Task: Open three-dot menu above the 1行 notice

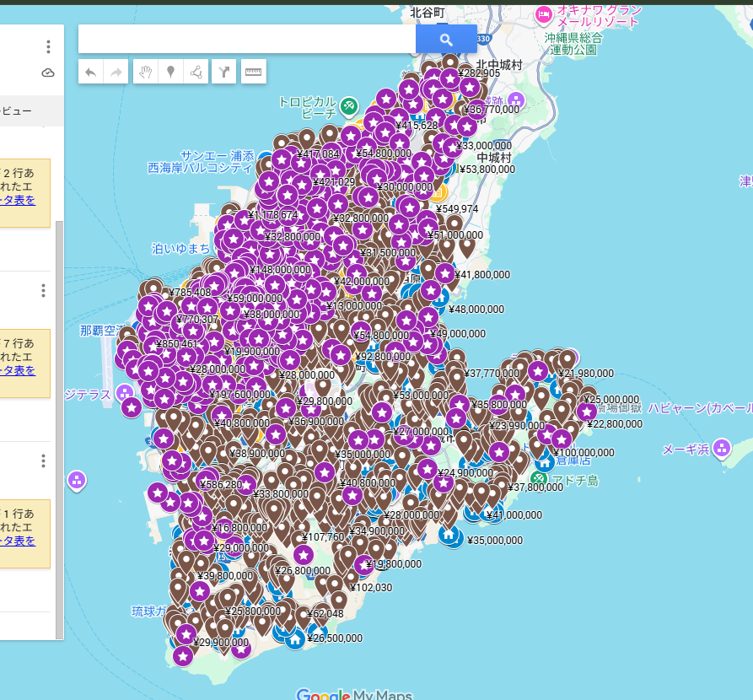Action: pyautogui.click(x=43, y=461)
